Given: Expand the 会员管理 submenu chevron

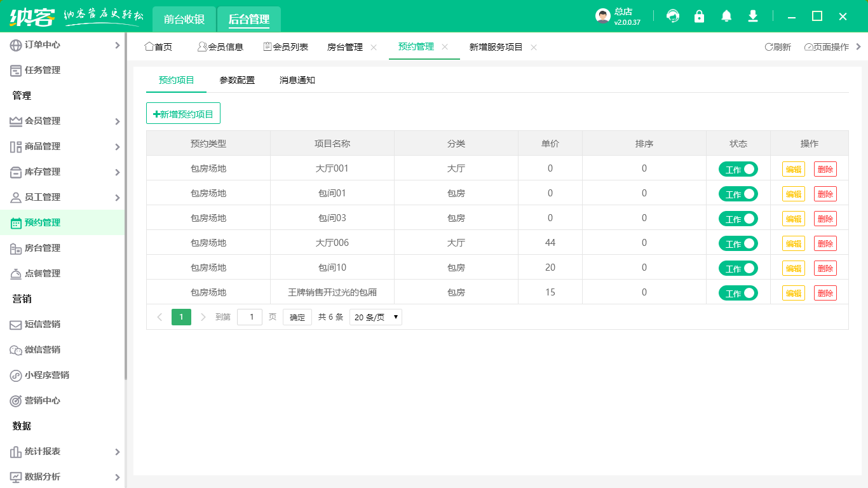Looking at the screenshot, I should coord(117,121).
